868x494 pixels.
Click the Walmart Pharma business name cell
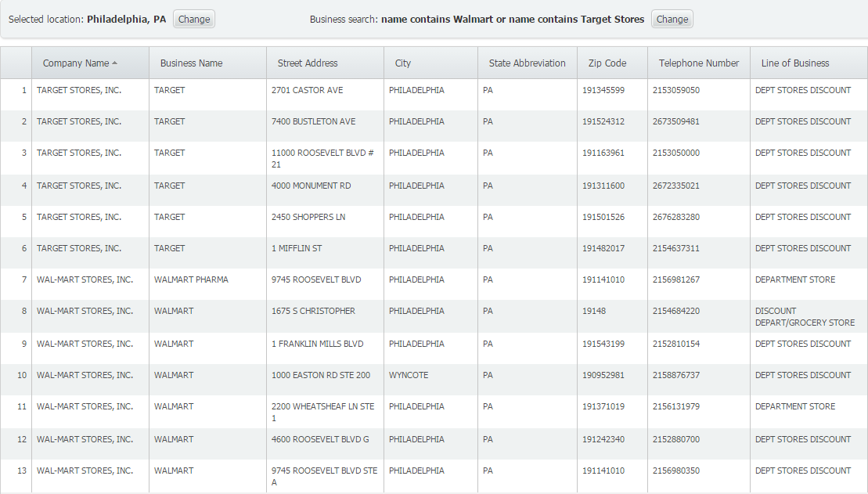click(191, 280)
